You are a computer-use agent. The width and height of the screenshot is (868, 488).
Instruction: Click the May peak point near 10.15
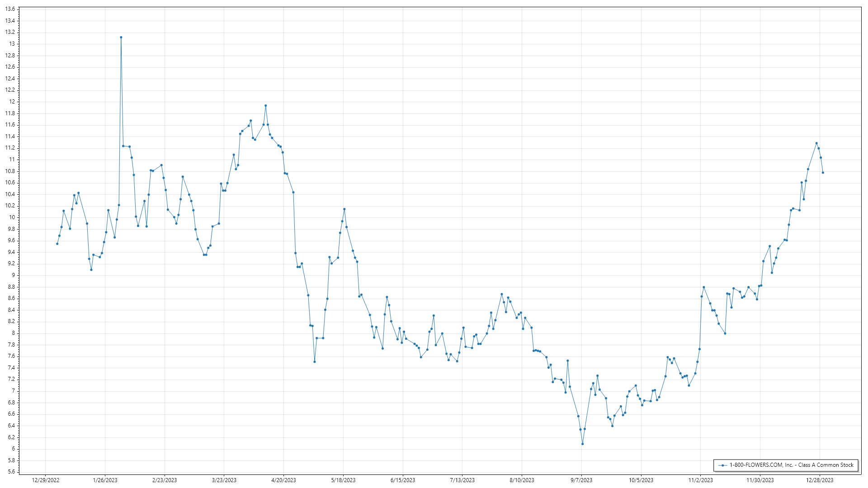pos(344,209)
